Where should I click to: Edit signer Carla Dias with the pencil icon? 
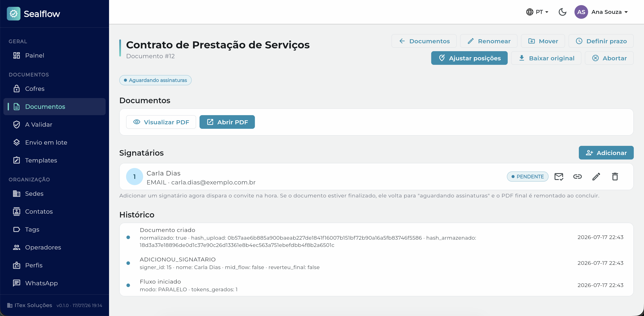click(x=596, y=177)
